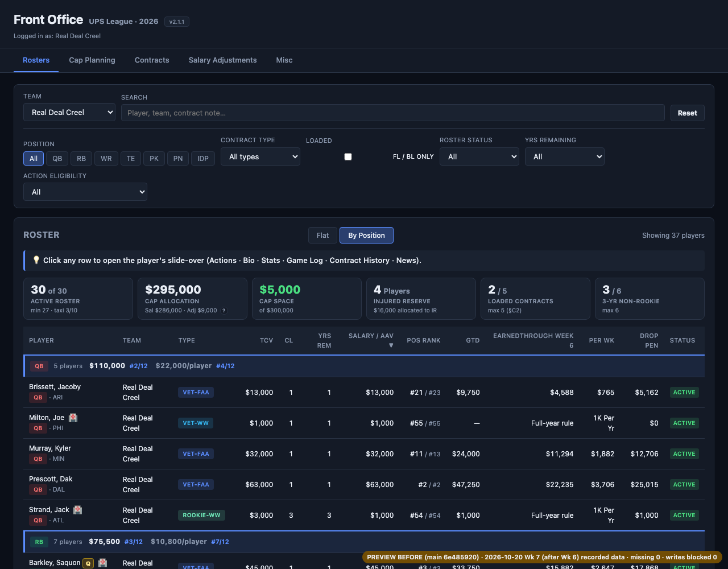The image size is (728, 569).
Task: Click the VET-WW type badge for Milton, Joe
Action: (x=196, y=423)
